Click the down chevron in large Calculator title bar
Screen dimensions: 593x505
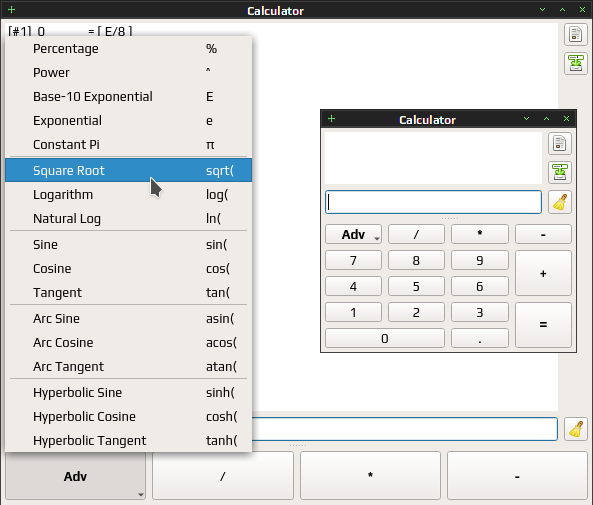point(542,9)
